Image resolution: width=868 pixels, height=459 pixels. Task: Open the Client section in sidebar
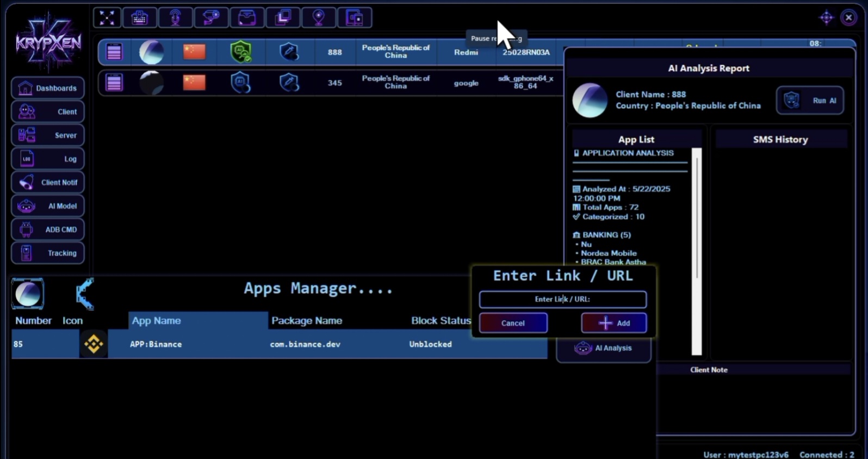coord(48,111)
